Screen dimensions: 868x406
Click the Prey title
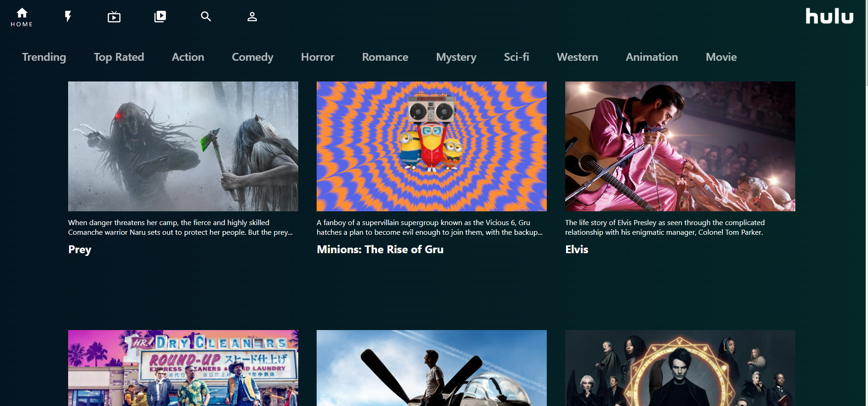80,249
